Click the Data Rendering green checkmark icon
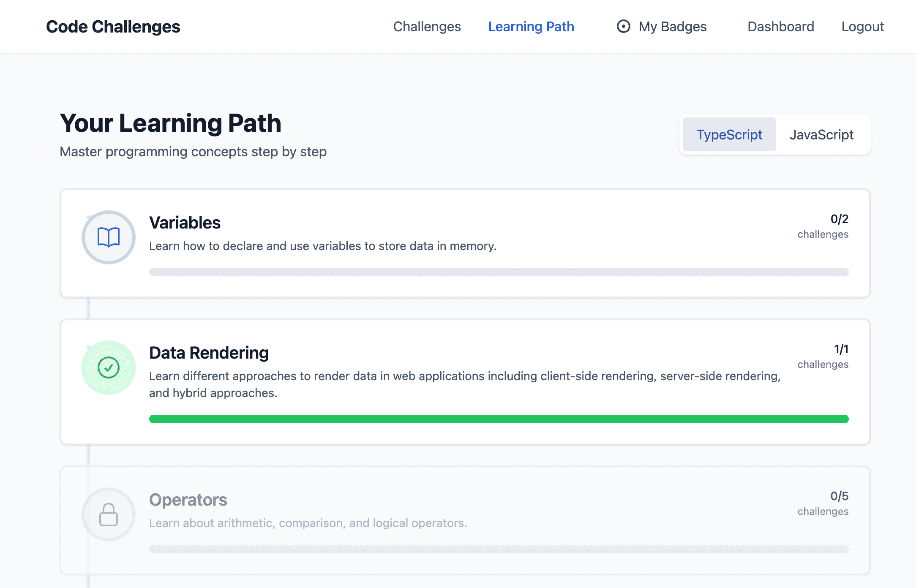The height and width of the screenshot is (588, 916). pyautogui.click(x=109, y=367)
